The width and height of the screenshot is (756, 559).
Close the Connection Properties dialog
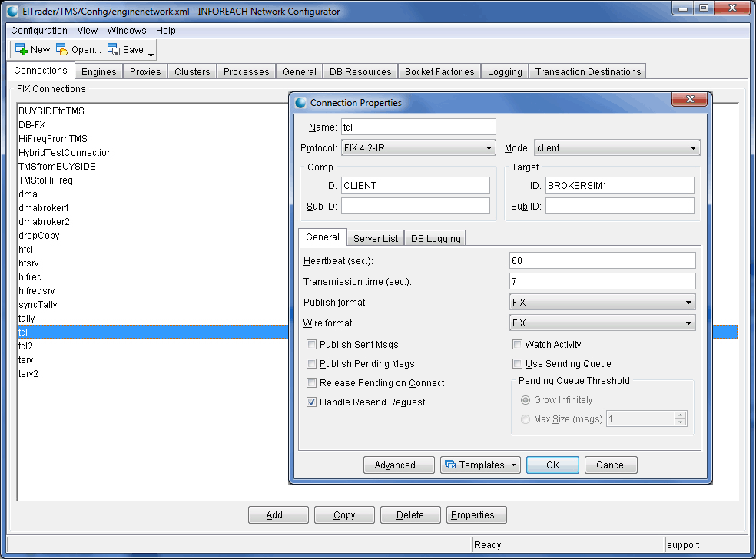point(688,101)
